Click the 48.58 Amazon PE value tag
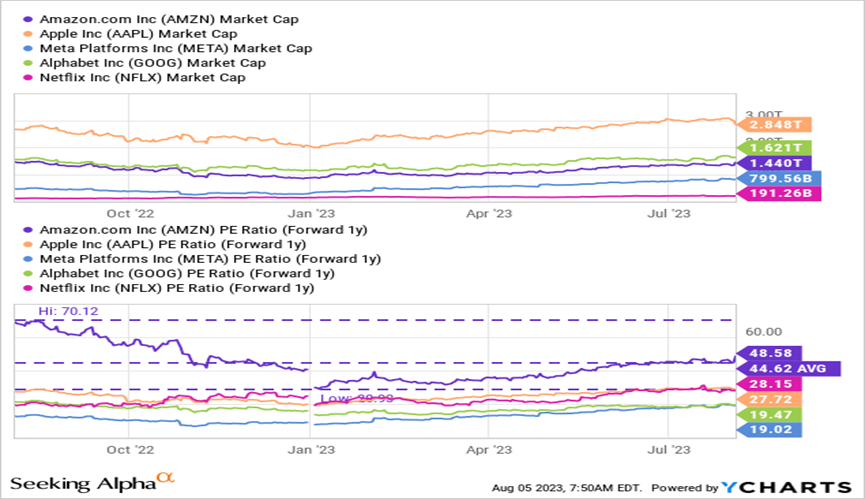The image size is (865, 499). click(x=770, y=353)
